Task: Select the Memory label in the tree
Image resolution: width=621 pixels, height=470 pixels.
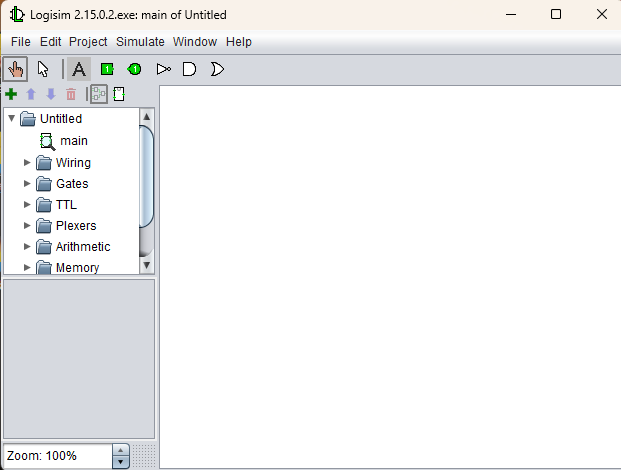Action: (x=77, y=268)
